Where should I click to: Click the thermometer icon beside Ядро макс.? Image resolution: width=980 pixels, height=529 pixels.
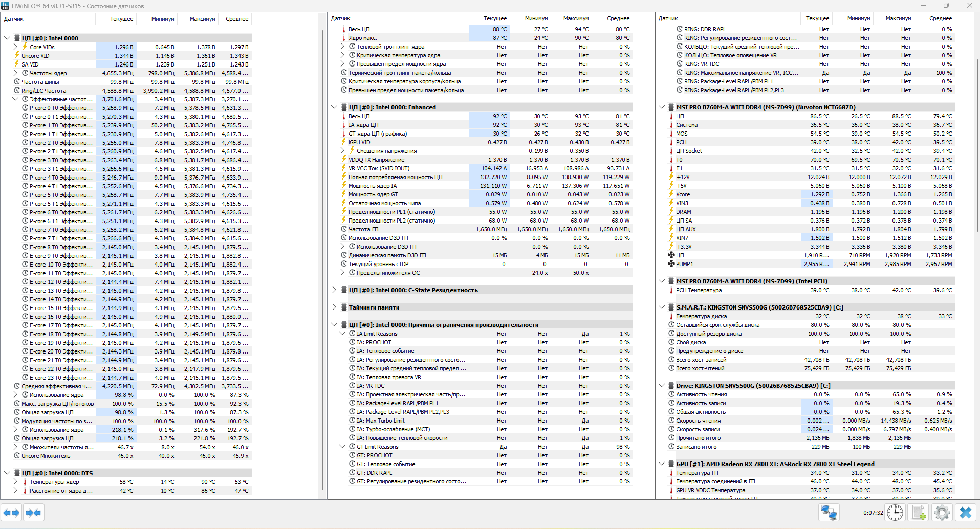click(x=344, y=38)
